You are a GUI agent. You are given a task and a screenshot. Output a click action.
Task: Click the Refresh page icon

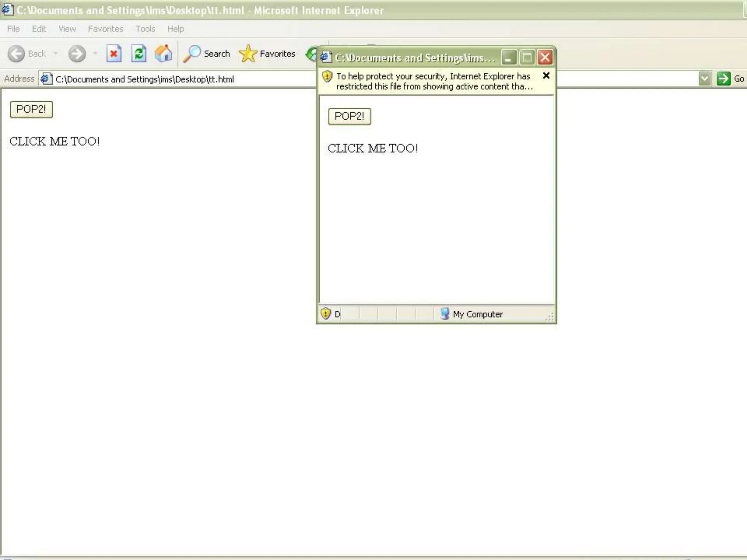click(x=139, y=54)
